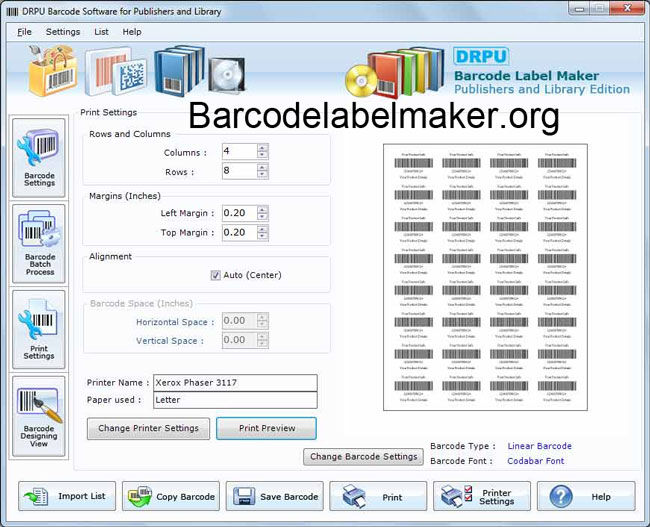The image size is (650, 527).
Task: Toggle the Auto (Center) alignment checkbox
Action: 216,275
